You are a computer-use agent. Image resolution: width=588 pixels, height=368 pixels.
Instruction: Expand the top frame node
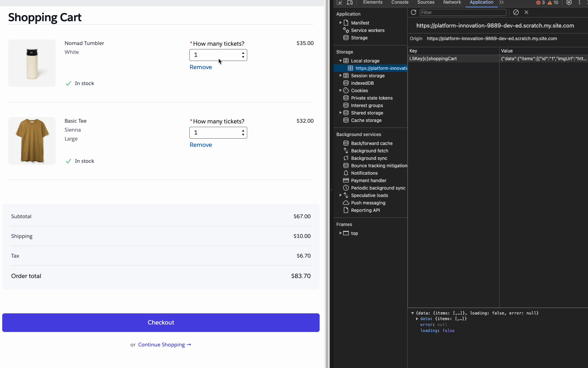pos(340,233)
